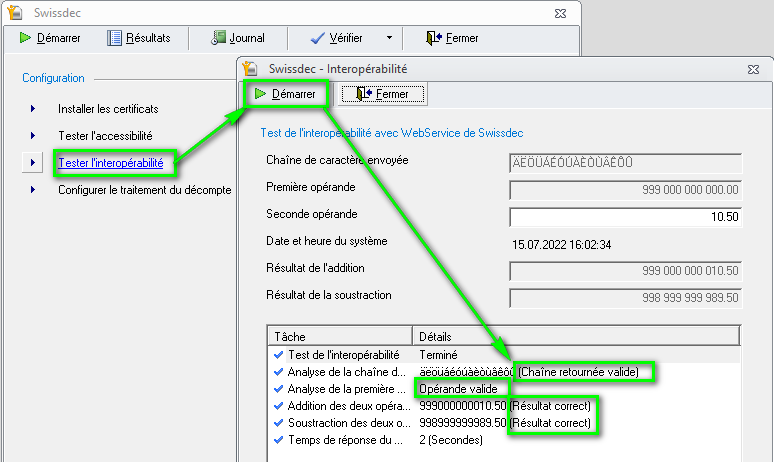This screenshot has height=462, width=774.
Task: Click Fermer in the Interopérabilité window
Action: pyautogui.click(x=383, y=94)
